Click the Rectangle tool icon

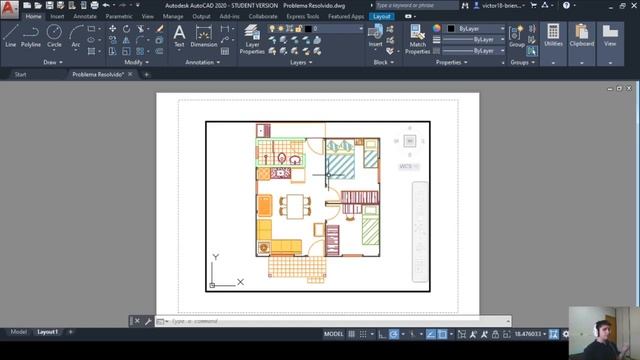[91, 29]
